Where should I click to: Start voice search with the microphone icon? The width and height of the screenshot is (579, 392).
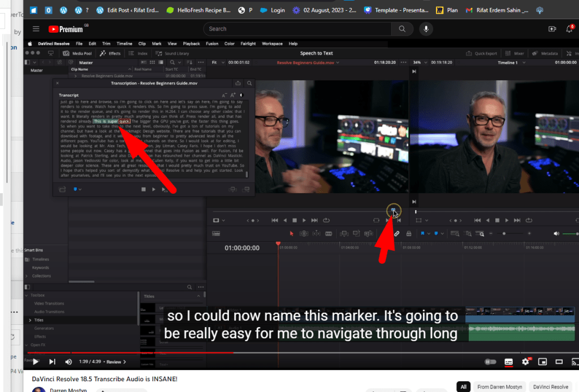426,29
